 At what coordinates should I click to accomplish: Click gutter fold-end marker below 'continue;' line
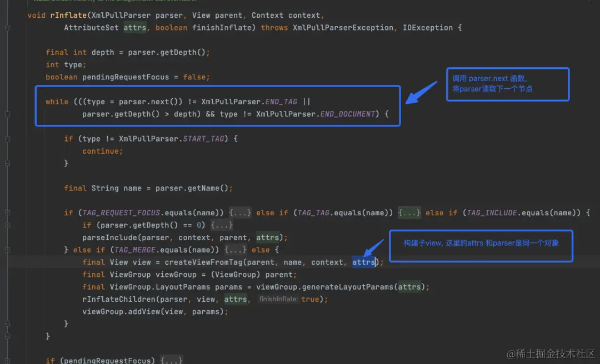[x=7, y=163]
